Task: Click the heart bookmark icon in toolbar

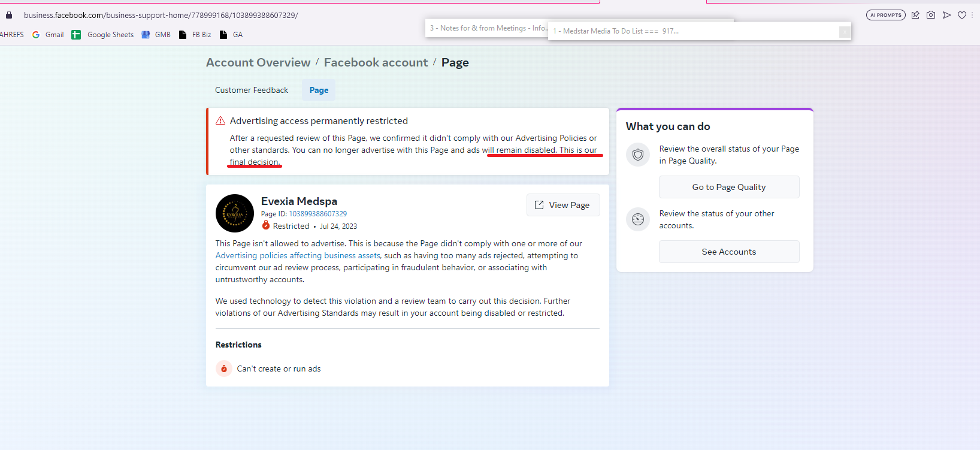Action: coord(962,15)
